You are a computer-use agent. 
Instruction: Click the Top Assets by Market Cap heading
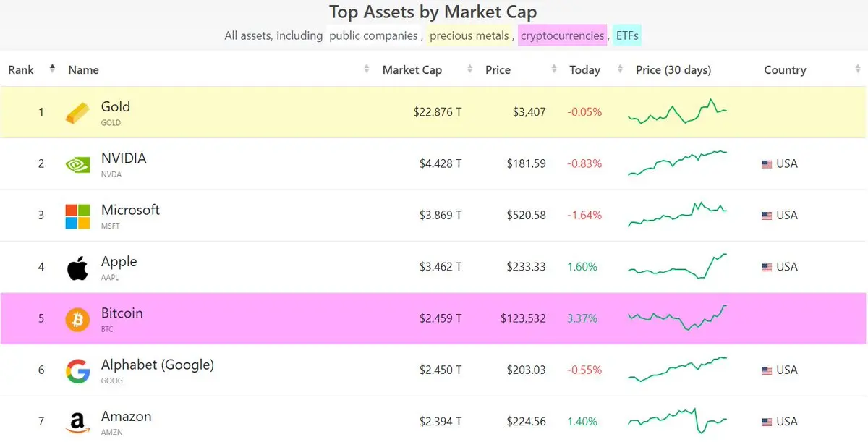click(x=433, y=12)
